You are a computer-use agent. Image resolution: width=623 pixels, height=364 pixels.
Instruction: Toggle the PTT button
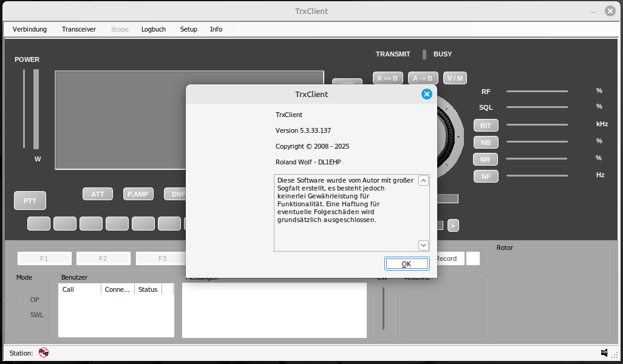click(30, 200)
